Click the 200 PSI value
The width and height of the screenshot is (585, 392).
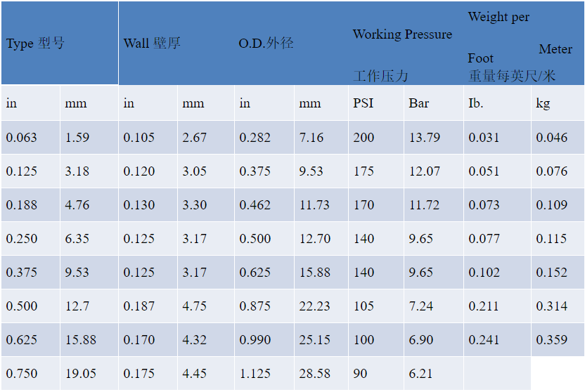coord(364,138)
